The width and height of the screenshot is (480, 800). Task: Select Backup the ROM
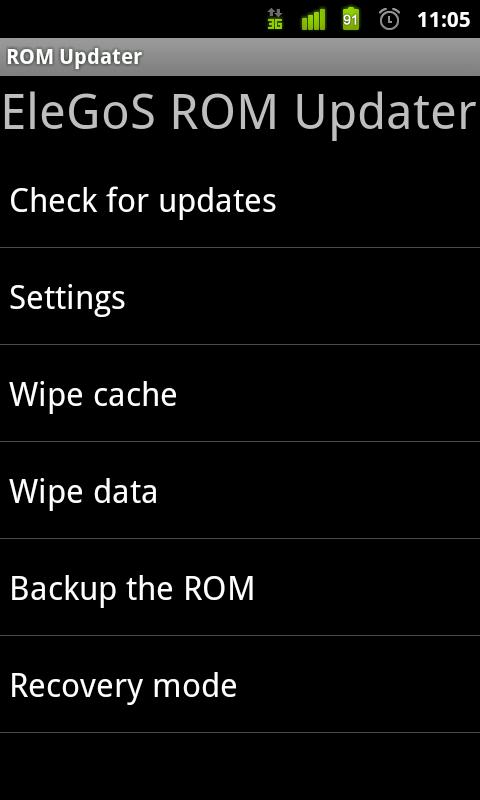[x=240, y=587]
